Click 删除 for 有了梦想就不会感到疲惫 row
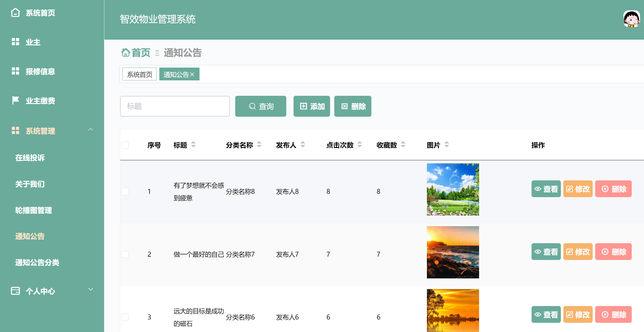 pos(613,189)
